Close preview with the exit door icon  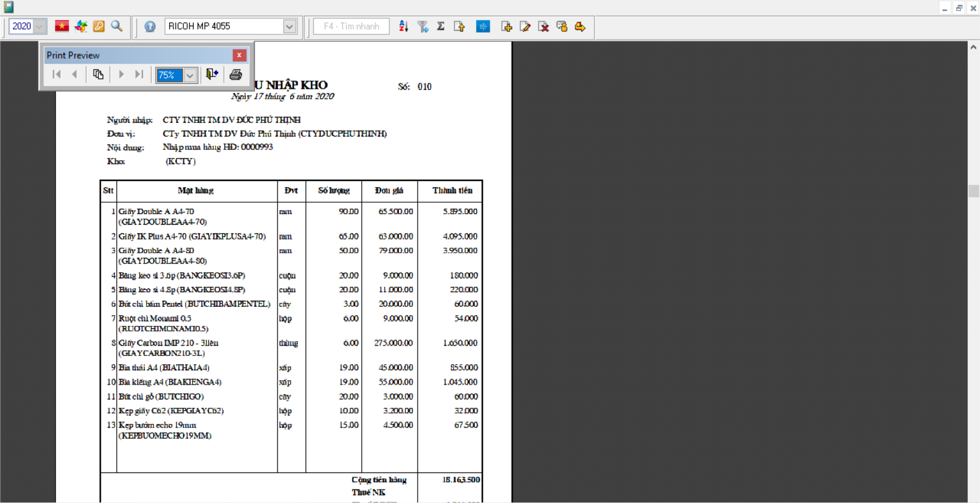212,75
